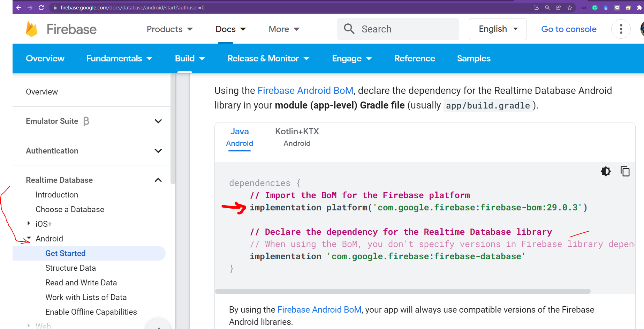Open the blue scholar cap extension icon
This screenshot has height=329, width=644.
(x=606, y=8)
